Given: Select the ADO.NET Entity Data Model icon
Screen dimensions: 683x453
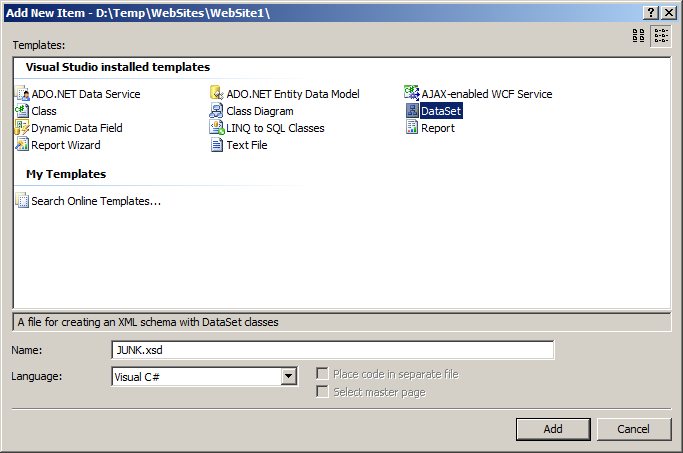Looking at the screenshot, I should (217, 93).
